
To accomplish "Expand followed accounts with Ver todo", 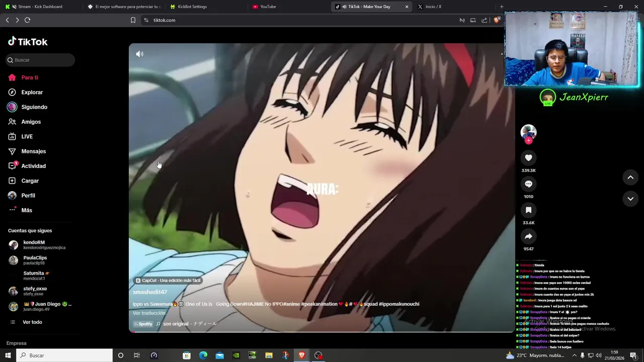I will [26, 322].
